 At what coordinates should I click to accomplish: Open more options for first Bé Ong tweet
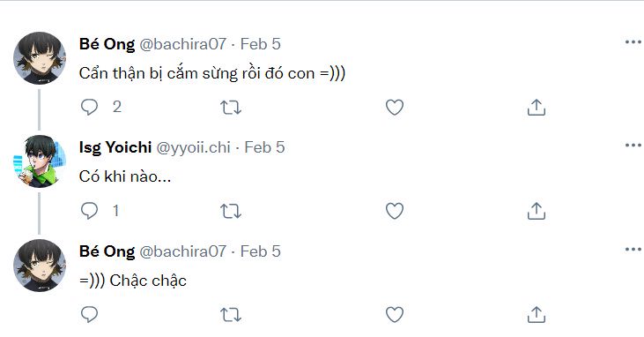pyautogui.click(x=633, y=42)
